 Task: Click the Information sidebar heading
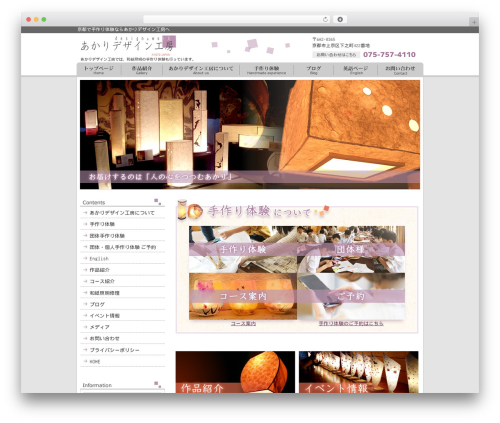pyautogui.click(x=97, y=385)
